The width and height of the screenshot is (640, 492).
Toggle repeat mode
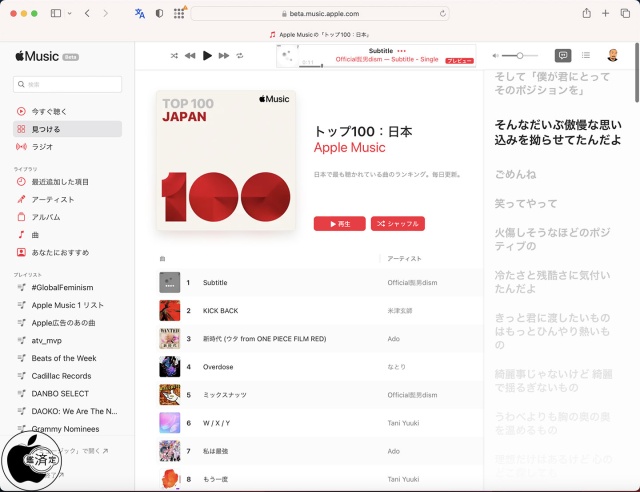(x=240, y=56)
